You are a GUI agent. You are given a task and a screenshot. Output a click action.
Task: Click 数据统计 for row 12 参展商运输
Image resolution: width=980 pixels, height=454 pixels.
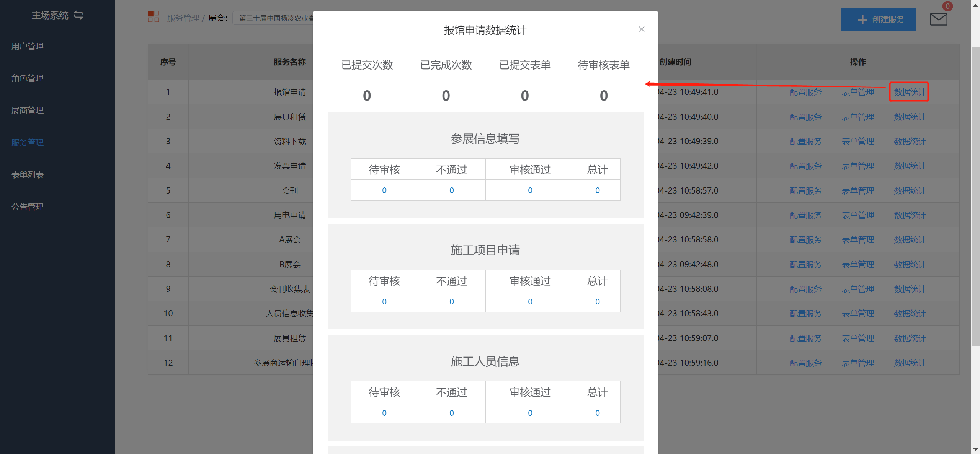(x=910, y=363)
